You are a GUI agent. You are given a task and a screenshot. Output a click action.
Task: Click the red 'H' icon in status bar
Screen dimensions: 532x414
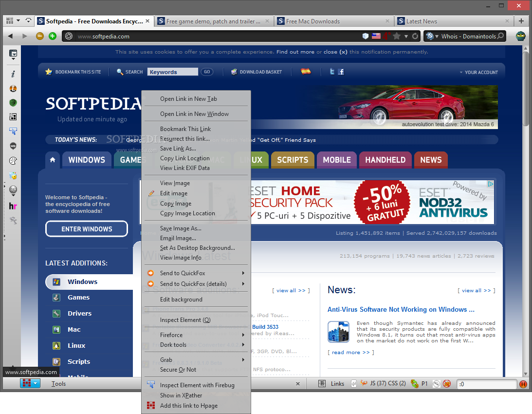tap(523, 384)
